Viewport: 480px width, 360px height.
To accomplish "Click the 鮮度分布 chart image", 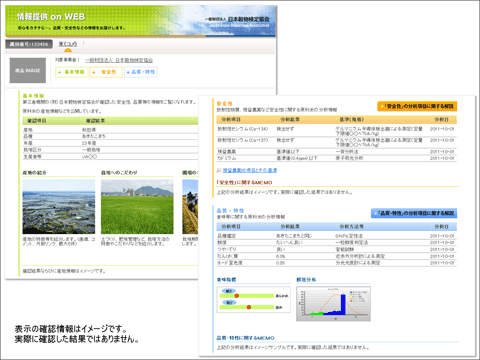I will (333, 304).
